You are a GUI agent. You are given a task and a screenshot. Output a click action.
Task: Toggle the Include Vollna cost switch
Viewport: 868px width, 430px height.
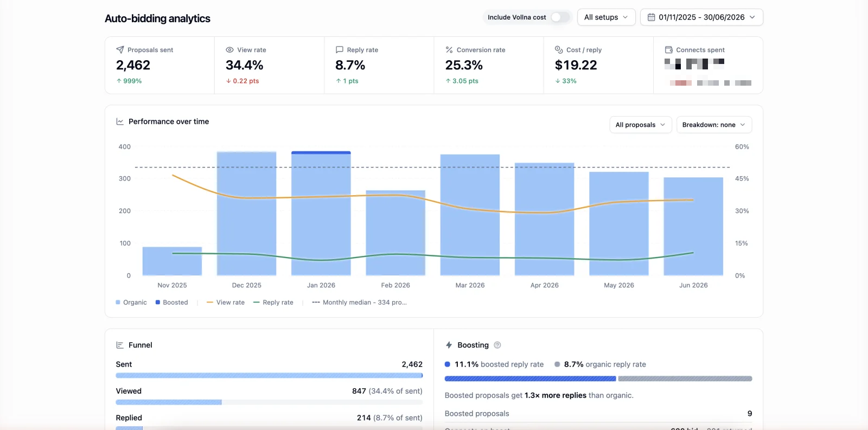pos(560,17)
